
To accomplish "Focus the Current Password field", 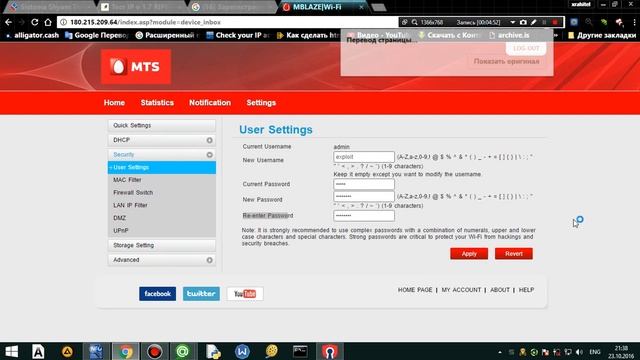I will (x=364, y=184).
